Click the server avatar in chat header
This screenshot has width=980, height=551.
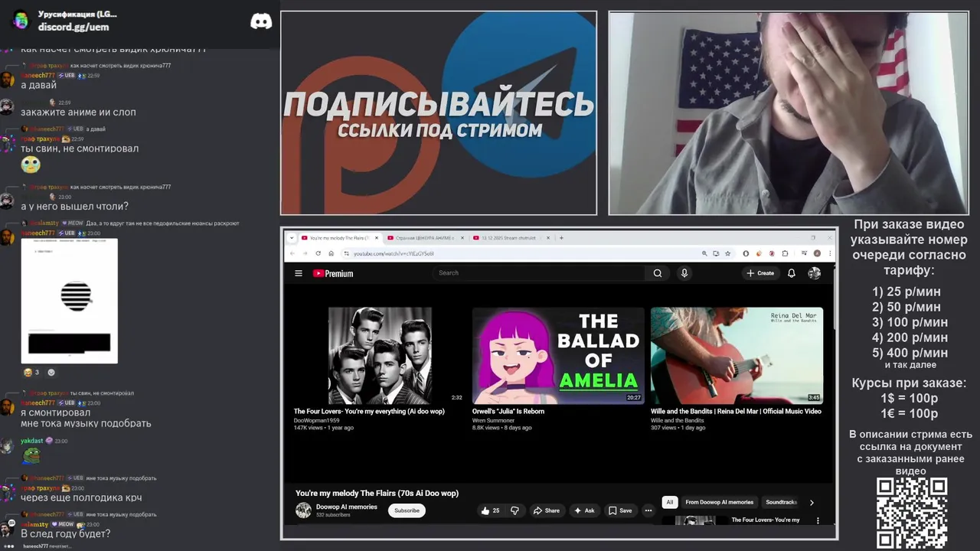pos(21,21)
